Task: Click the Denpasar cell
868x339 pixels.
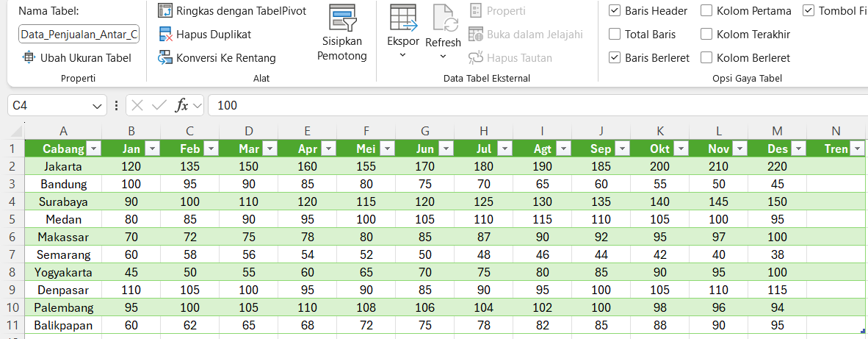Action: point(64,290)
